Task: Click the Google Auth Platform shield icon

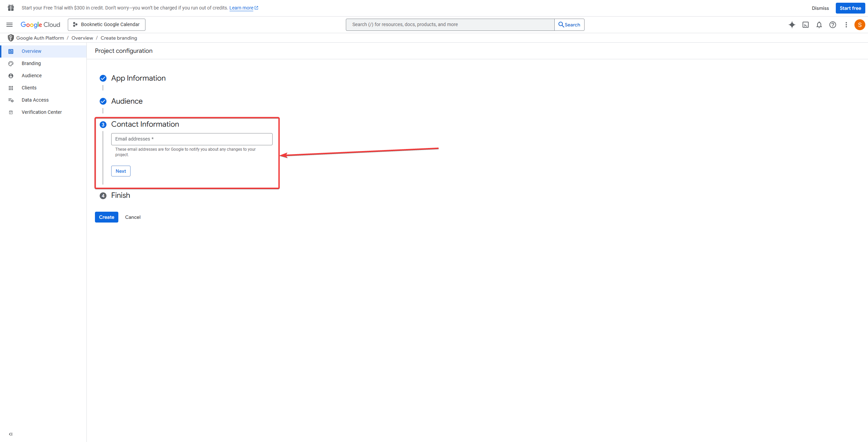Action: (11, 38)
